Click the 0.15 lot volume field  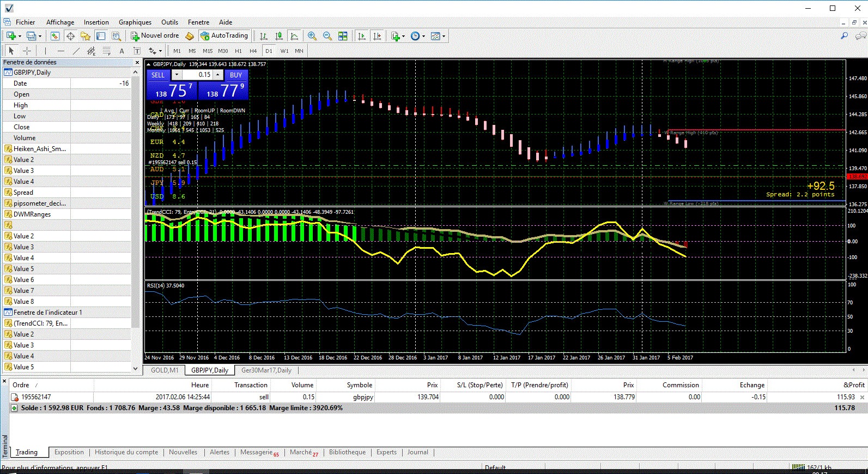(x=197, y=75)
